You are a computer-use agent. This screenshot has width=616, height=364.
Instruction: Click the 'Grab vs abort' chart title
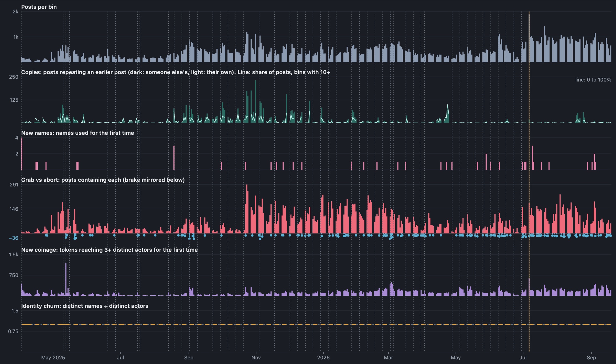point(103,180)
